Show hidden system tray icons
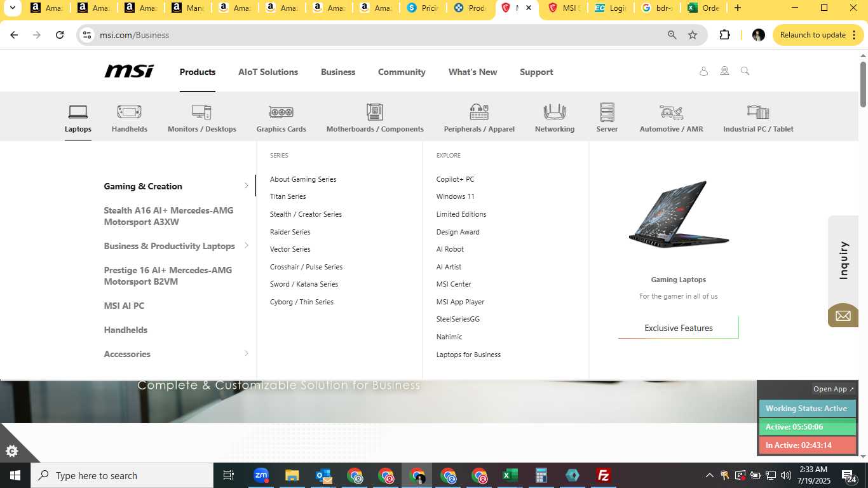868x488 pixels. click(x=710, y=475)
